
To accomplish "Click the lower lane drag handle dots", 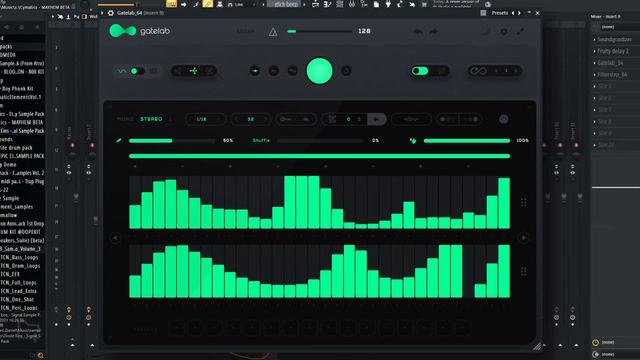I will (524, 271).
